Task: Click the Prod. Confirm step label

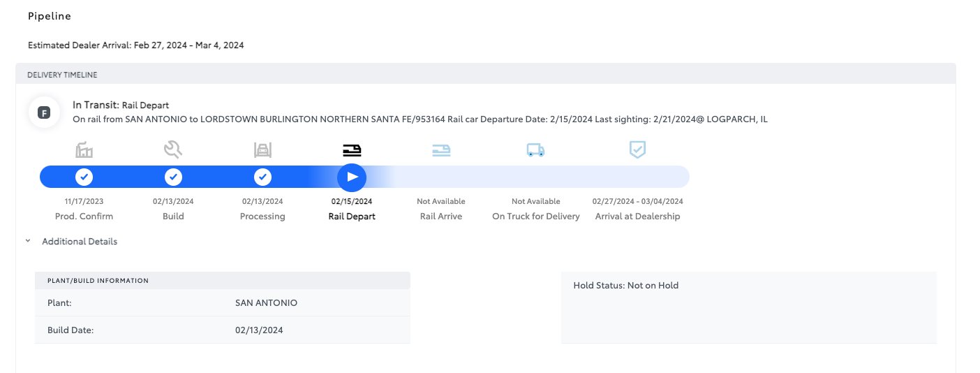Action: click(x=84, y=217)
